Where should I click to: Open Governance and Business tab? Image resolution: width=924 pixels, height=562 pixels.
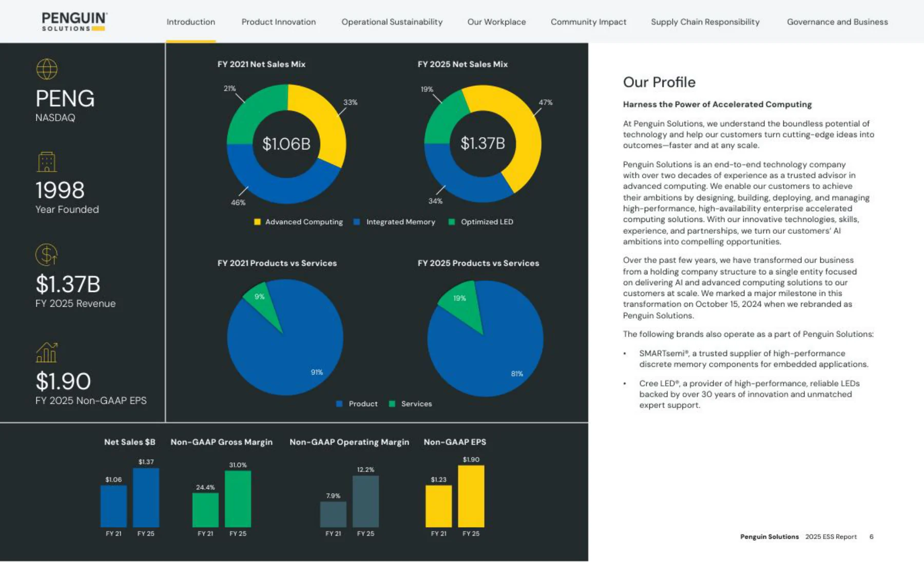coord(838,22)
